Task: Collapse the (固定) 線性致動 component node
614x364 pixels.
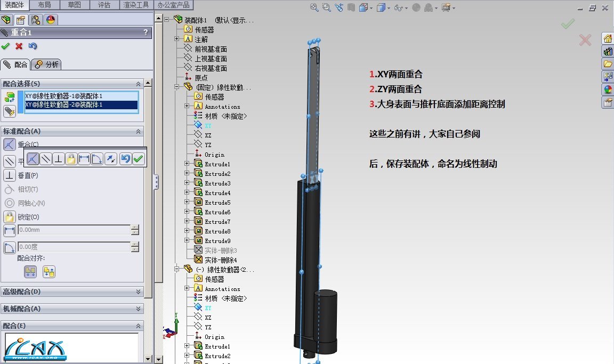Action: (176, 87)
